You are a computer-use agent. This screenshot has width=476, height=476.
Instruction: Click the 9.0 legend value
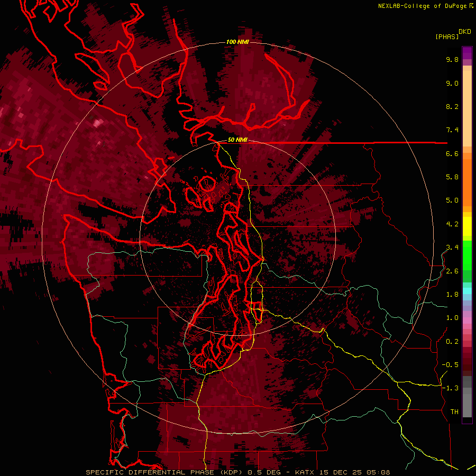click(x=452, y=83)
